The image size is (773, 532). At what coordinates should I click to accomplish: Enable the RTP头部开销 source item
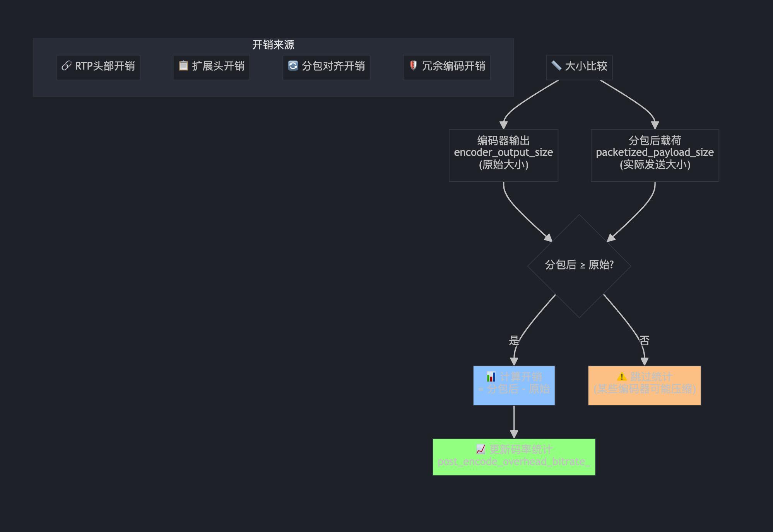[x=98, y=67]
